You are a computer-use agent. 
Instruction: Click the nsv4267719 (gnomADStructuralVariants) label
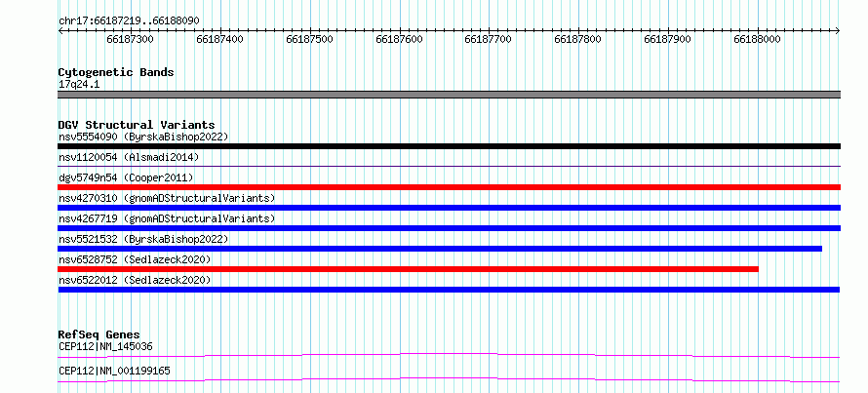(167, 218)
